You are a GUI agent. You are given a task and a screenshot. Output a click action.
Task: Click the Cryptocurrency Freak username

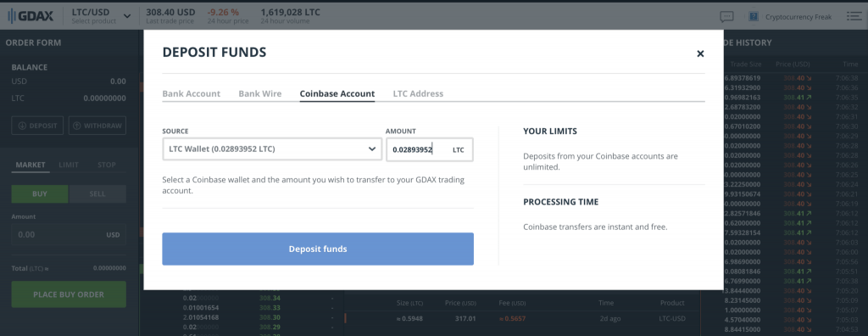tap(798, 17)
